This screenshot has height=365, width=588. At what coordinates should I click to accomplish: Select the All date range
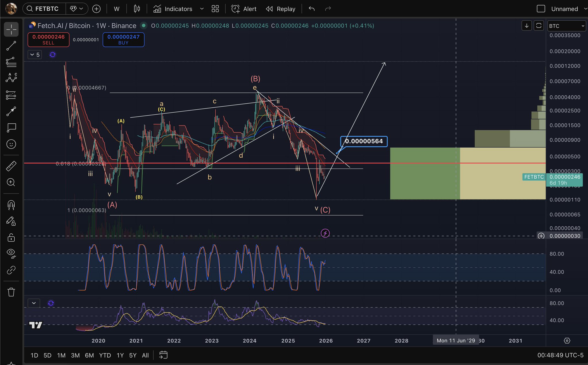(145, 355)
